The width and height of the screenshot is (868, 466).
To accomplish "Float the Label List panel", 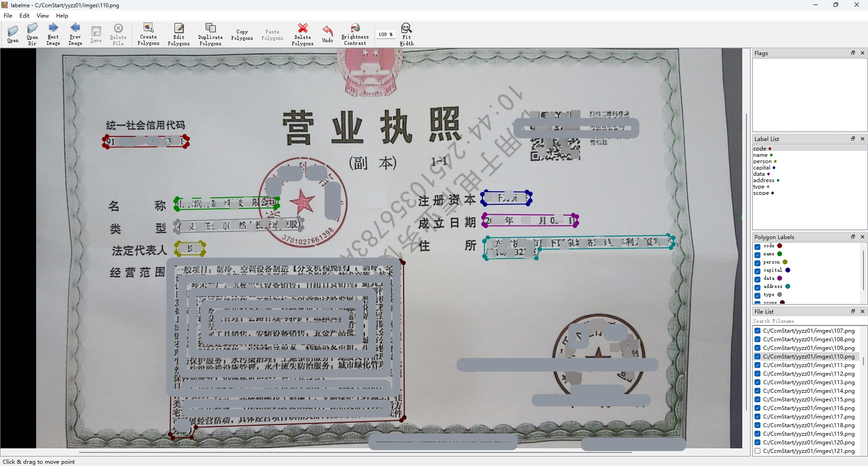I will (853, 139).
